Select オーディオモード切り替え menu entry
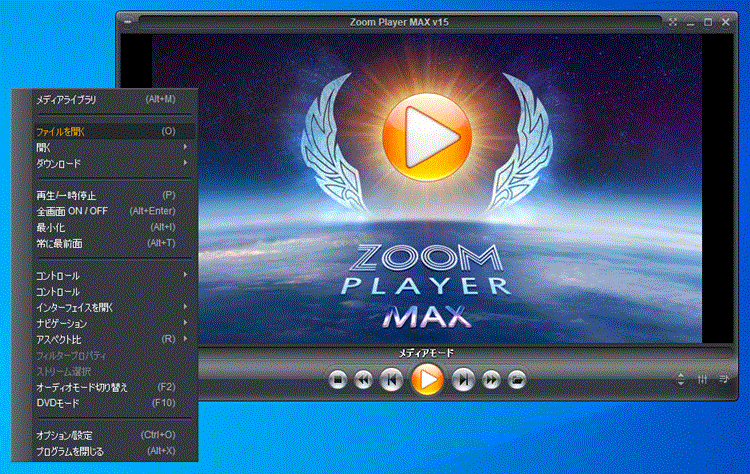750x474 pixels. pyautogui.click(x=114, y=387)
